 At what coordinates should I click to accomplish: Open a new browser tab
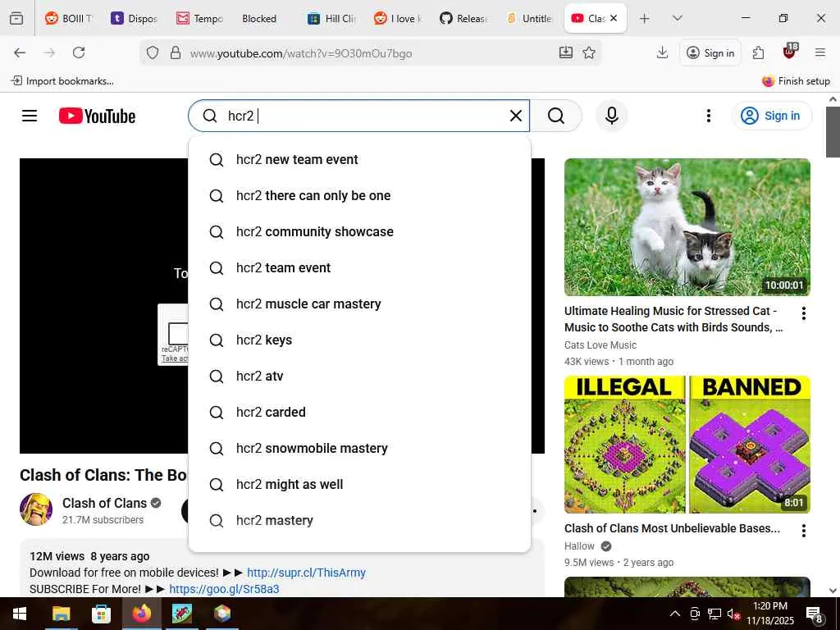click(645, 18)
